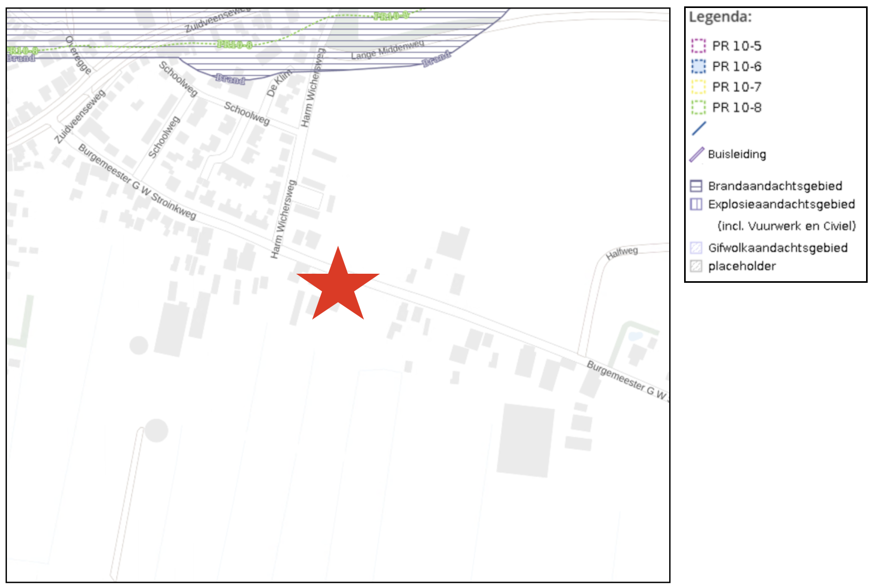The image size is (873, 588).
Task: Click the 'Explosieaandachtsgebied' legend label
Action: click(782, 204)
